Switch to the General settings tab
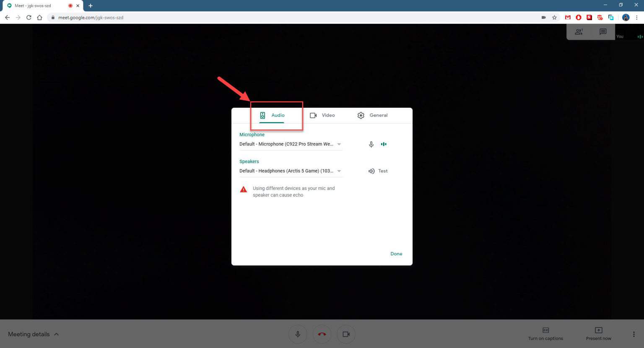The image size is (644, 348). pyautogui.click(x=372, y=115)
